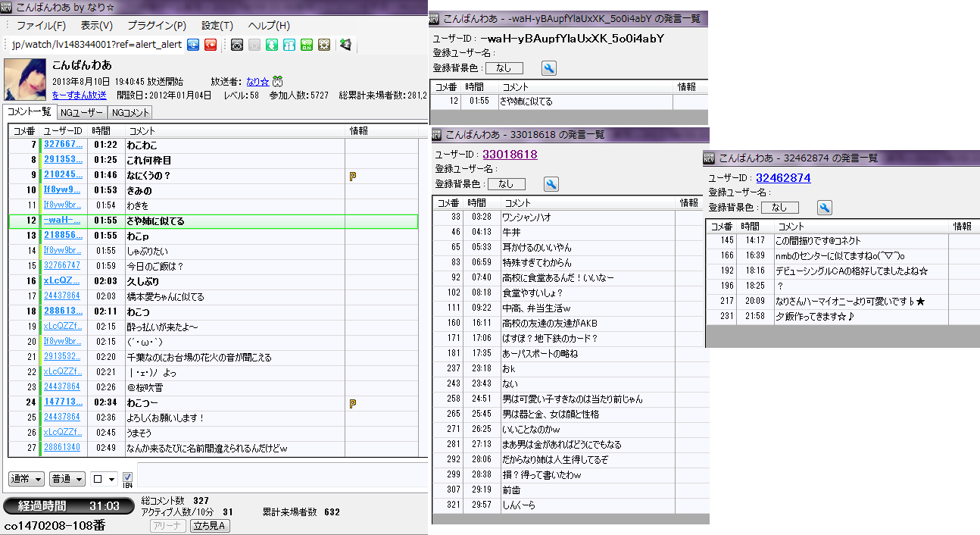Click the green ON broadcast icon in the toolbar
980x535 pixels.
(307, 45)
